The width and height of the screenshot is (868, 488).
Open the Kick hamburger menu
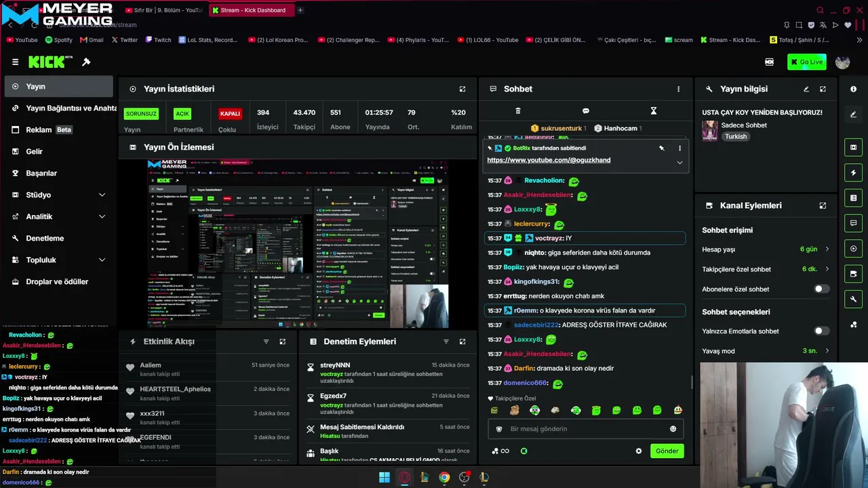(15, 62)
